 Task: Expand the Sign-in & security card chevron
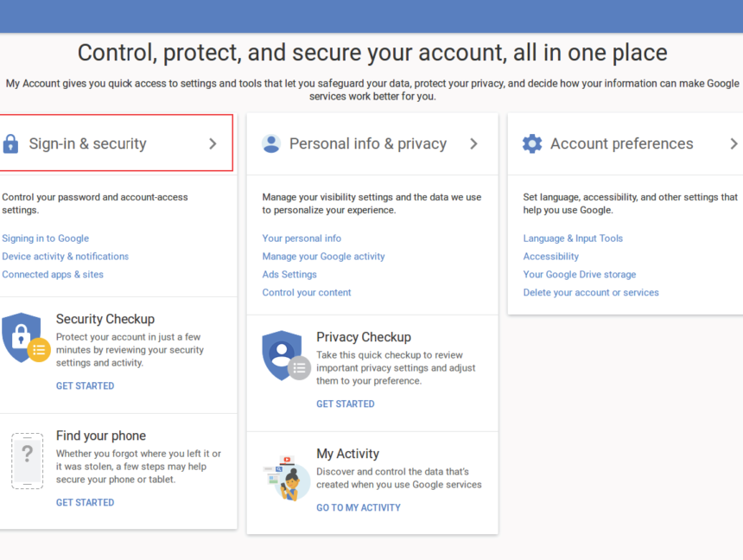tap(213, 143)
